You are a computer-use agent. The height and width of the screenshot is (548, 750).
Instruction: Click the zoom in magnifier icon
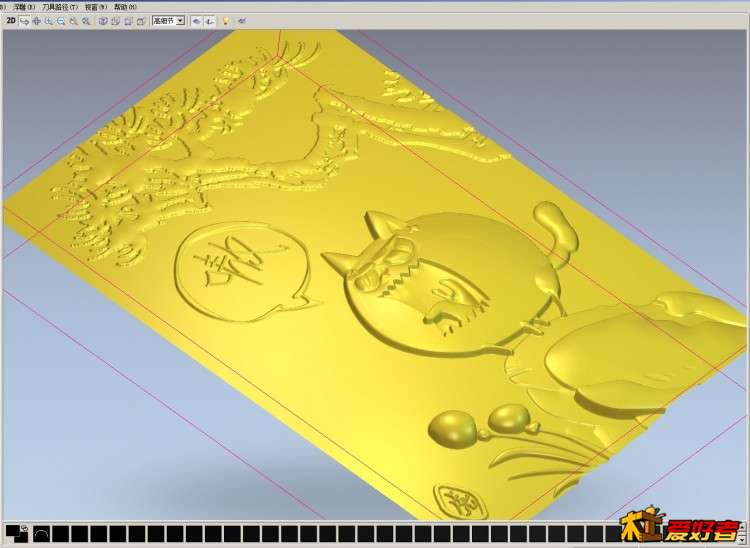(x=49, y=21)
